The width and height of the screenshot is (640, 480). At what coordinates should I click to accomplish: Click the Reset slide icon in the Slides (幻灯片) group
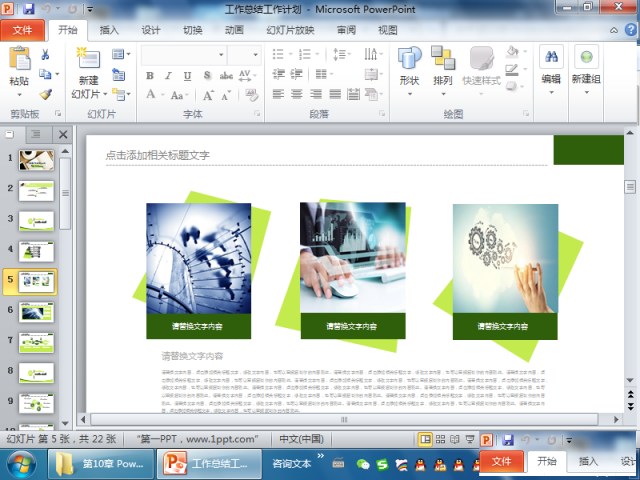click(119, 73)
